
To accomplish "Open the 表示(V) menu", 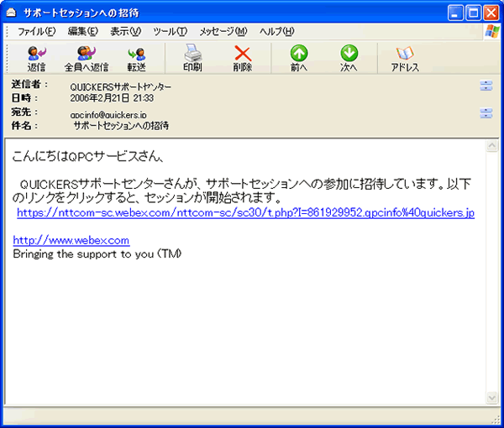I will tap(126, 31).
